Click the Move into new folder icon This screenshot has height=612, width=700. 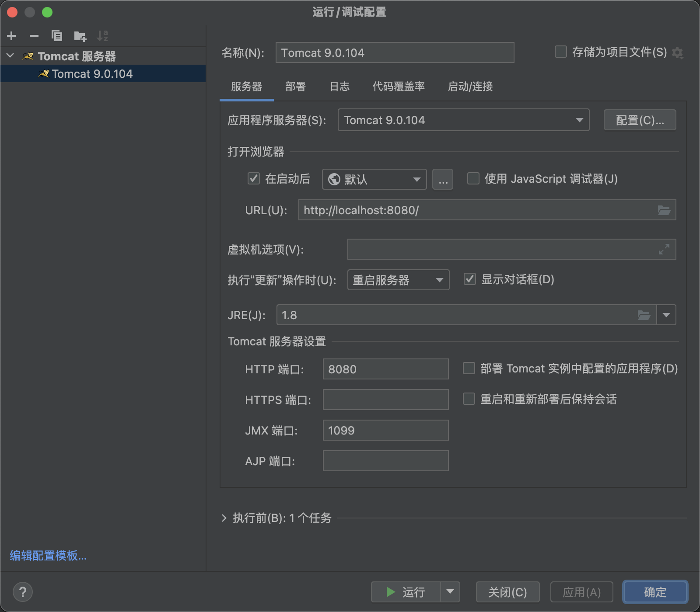[x=80, y=36]
